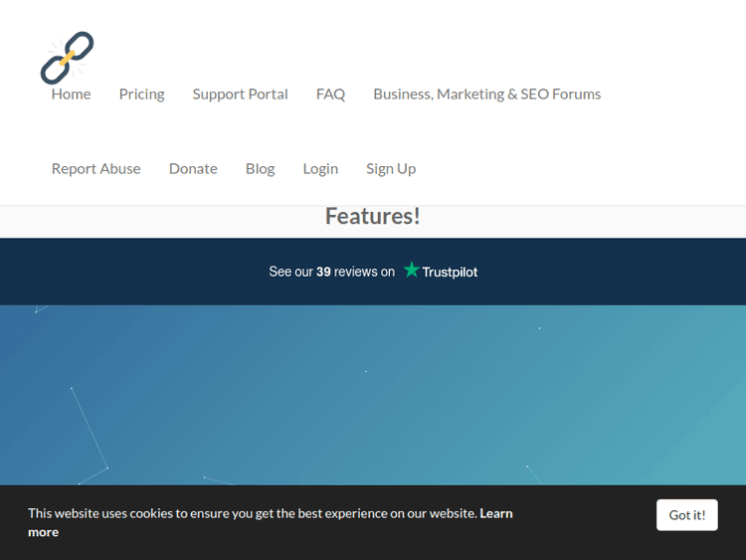
Task: Click the 'See our' reviews text
Action: [290, 272]
